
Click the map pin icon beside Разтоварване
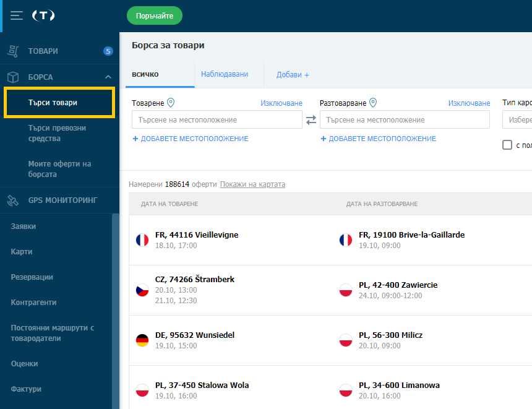coord(373,103)
